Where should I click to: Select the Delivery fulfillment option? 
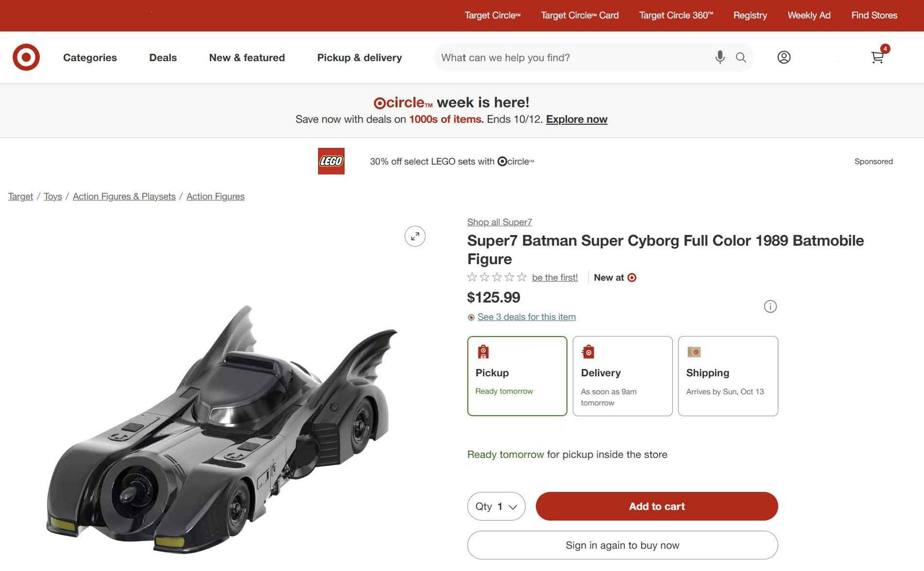[x=623, y=376]
